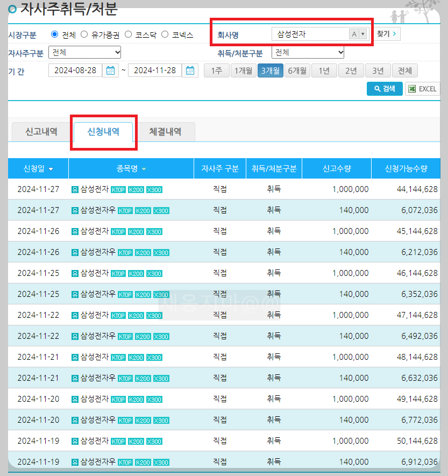This screenshot has height=476, width=448.
Task: Set period to 1주
Action: pos(216,71)
